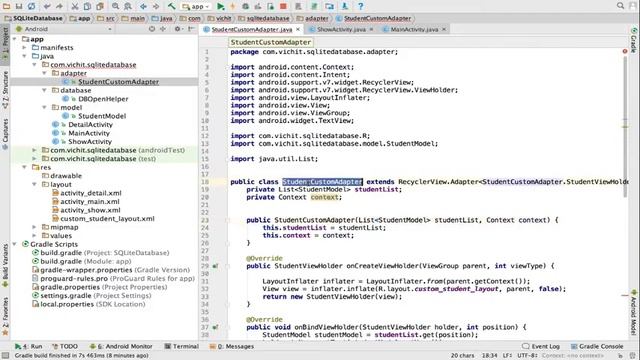Toggle Structure side panel tab
640x360 pixels.
[5, 91]
